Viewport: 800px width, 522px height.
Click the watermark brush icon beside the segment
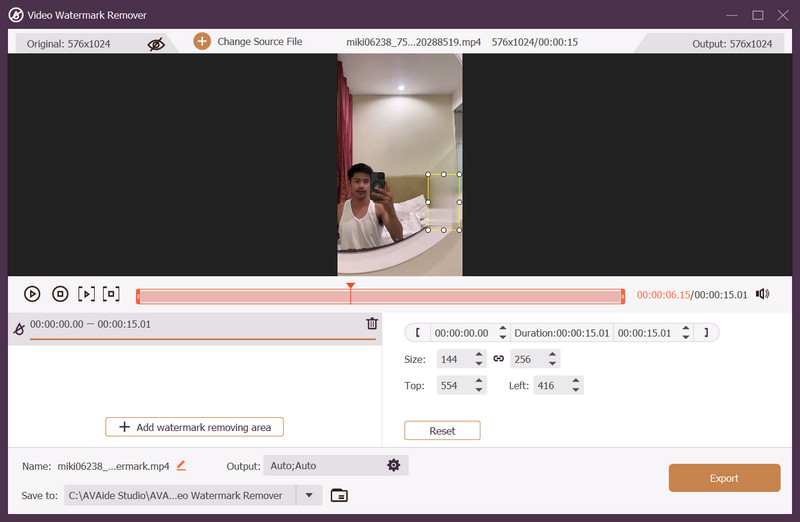19,329
